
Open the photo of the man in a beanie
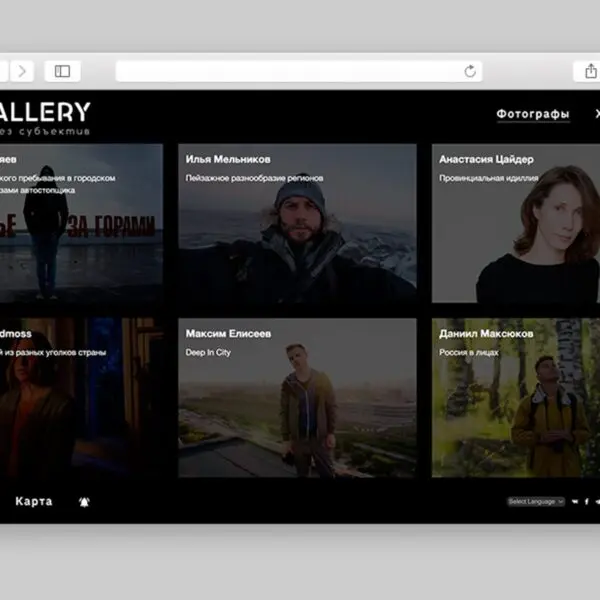297,240
